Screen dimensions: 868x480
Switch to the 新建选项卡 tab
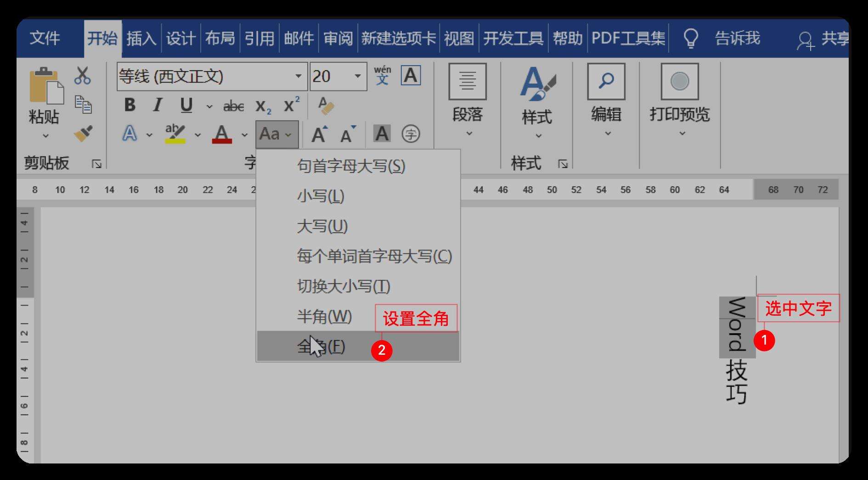tap(399, 38)
